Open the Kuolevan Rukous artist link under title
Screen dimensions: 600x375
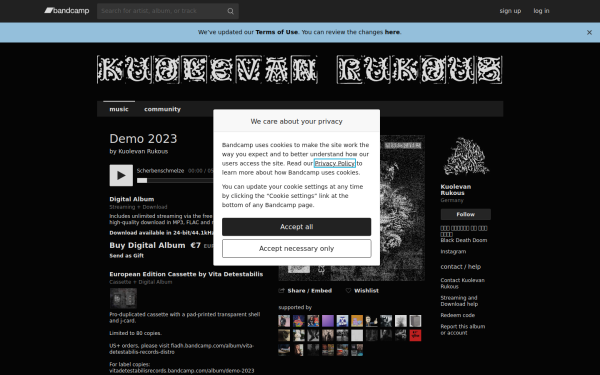143,151
